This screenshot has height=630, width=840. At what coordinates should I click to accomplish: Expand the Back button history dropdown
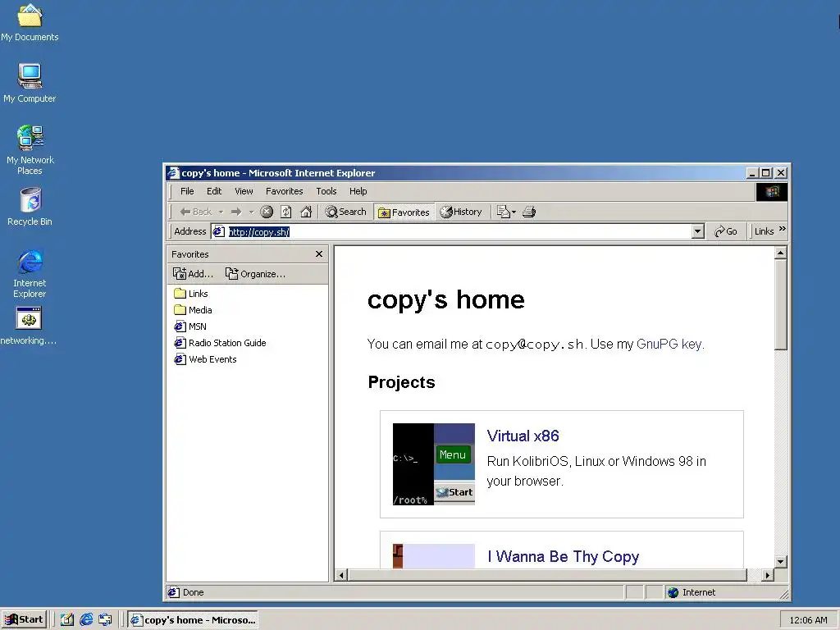pos(221,212)
